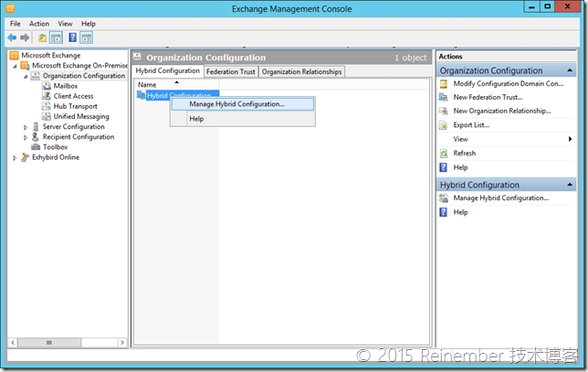Viewport: 588px width, 372px height.
Task: Click Modify Configuration Domain Con... action link
Action: click(509, 83)
